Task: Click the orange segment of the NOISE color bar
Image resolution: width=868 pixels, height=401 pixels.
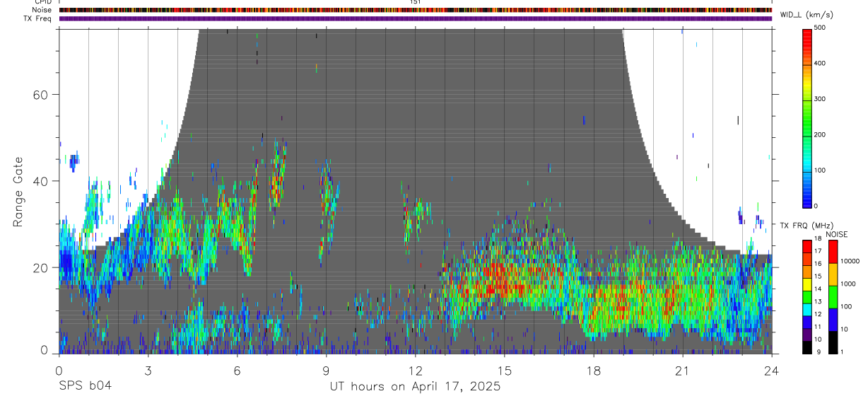Action: click(x=833, y=274)
